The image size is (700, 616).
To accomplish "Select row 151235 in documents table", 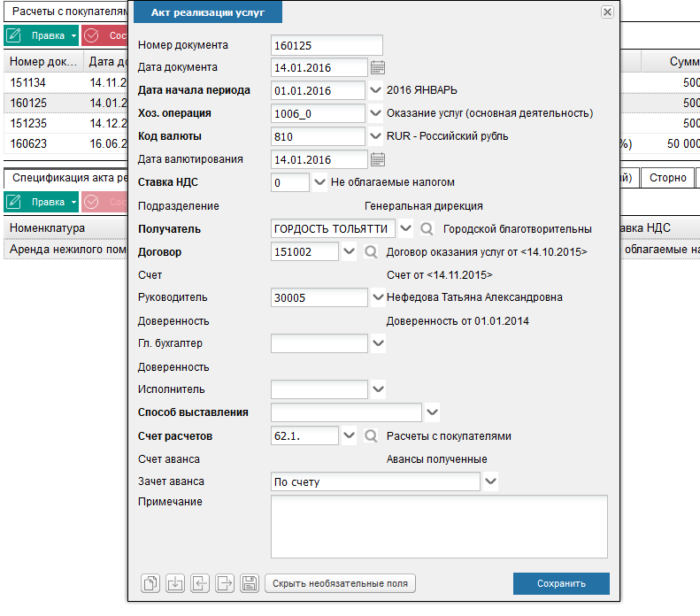I will pos(66,123).
